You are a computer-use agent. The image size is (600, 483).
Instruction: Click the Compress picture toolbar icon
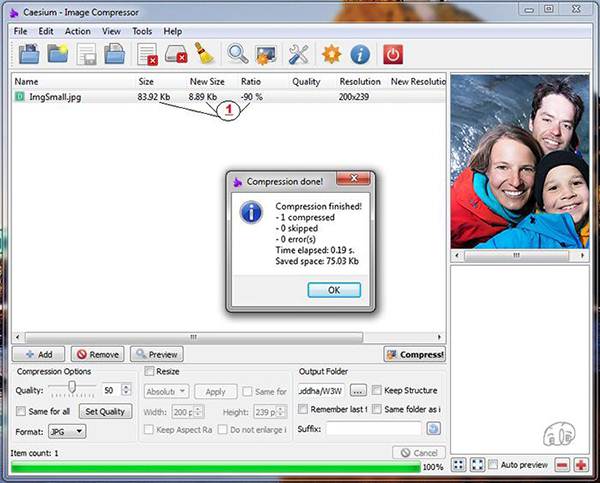[266, 55]
